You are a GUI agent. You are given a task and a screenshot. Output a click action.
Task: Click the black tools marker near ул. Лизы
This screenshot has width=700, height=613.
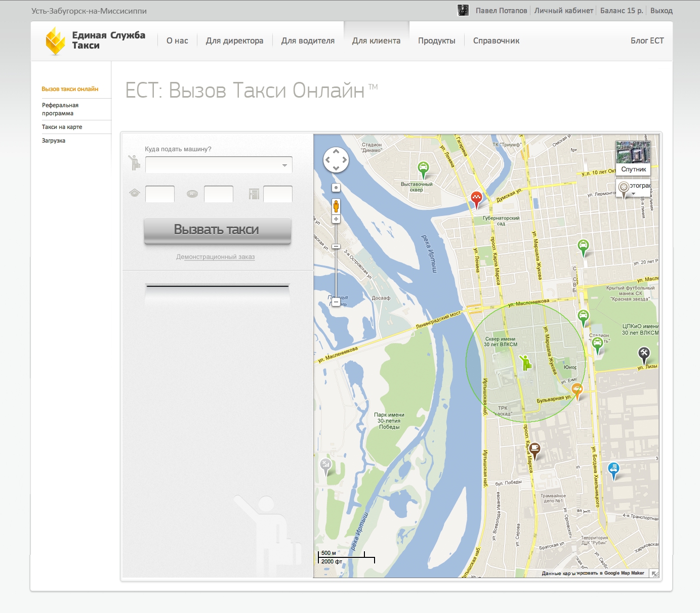click(x=643, y=355)
